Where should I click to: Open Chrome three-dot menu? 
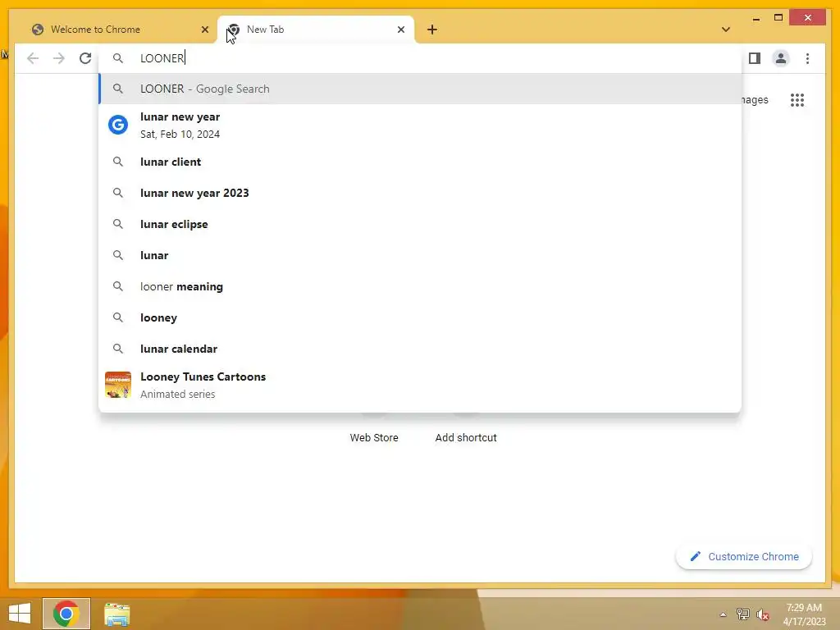(x=807, y=58)
